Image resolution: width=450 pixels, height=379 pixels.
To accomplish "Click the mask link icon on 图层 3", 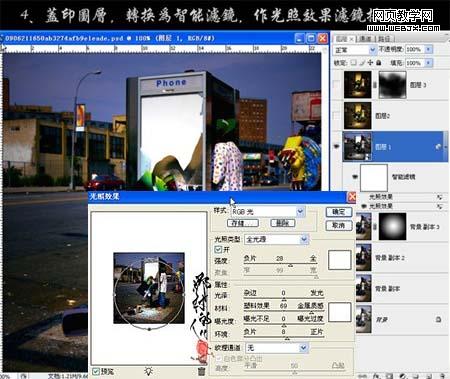I will coord(375,85).
